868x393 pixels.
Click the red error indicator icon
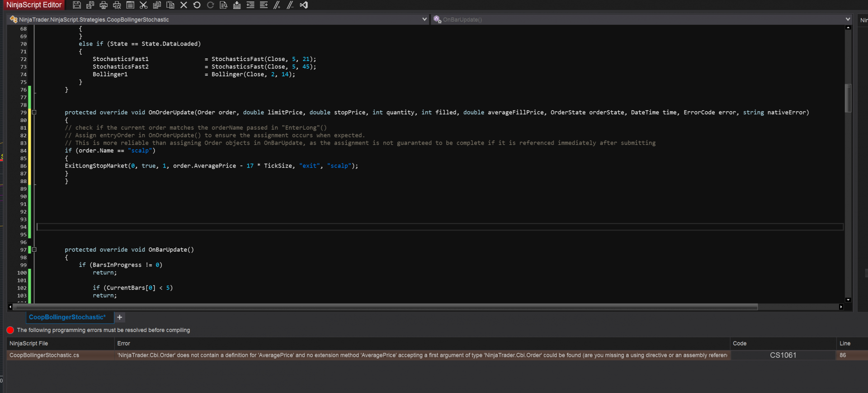point(10,330)
